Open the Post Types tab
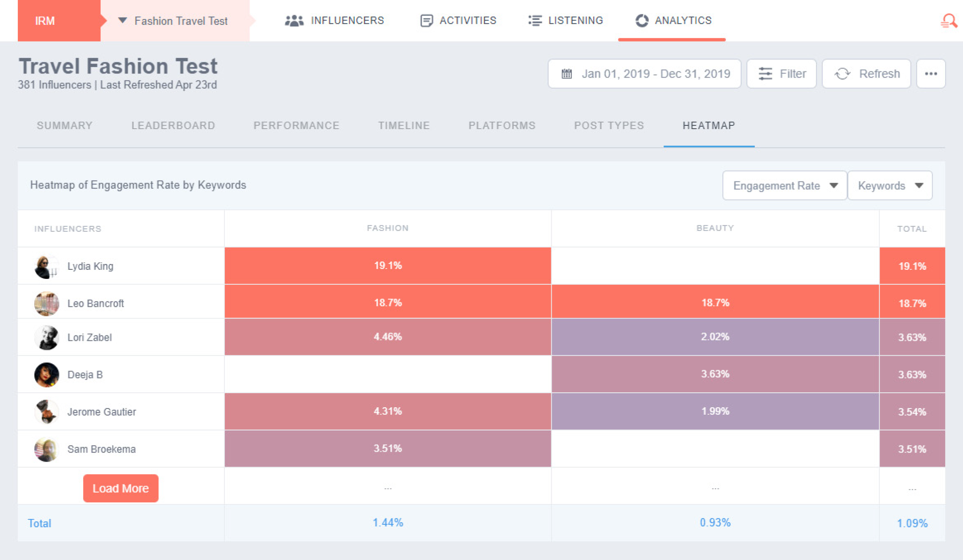Image resolution: width=963 pixels, height=560 pixels. (609, 125)
